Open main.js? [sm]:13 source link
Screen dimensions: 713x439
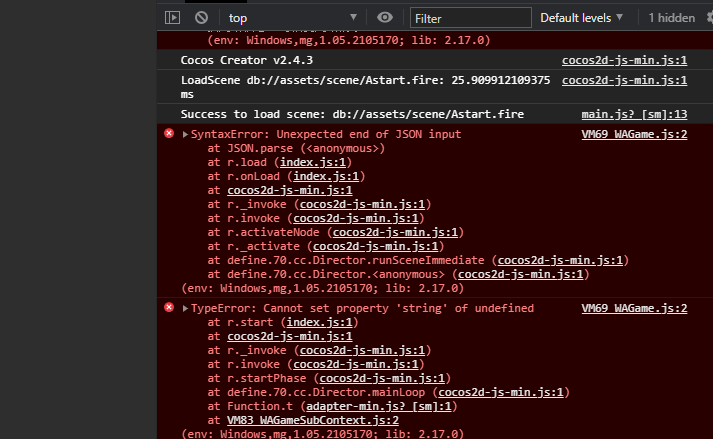634,114
